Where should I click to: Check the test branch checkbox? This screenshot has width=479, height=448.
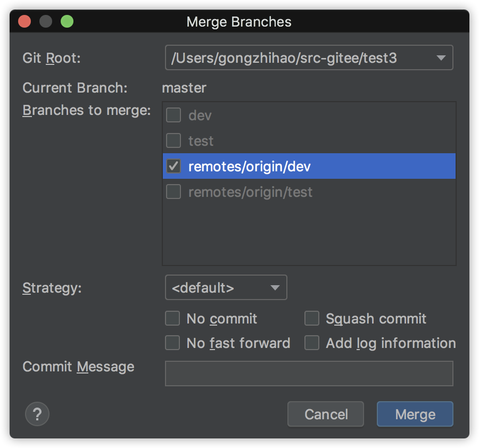click(x=174, y=141)
